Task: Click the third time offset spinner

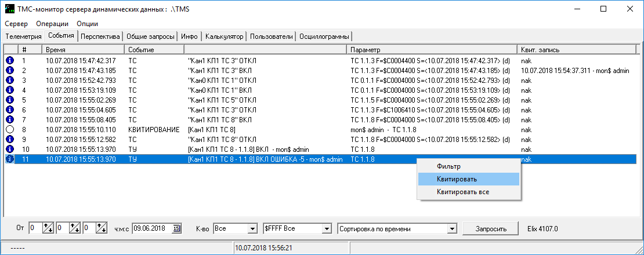Action: [102, 228]
